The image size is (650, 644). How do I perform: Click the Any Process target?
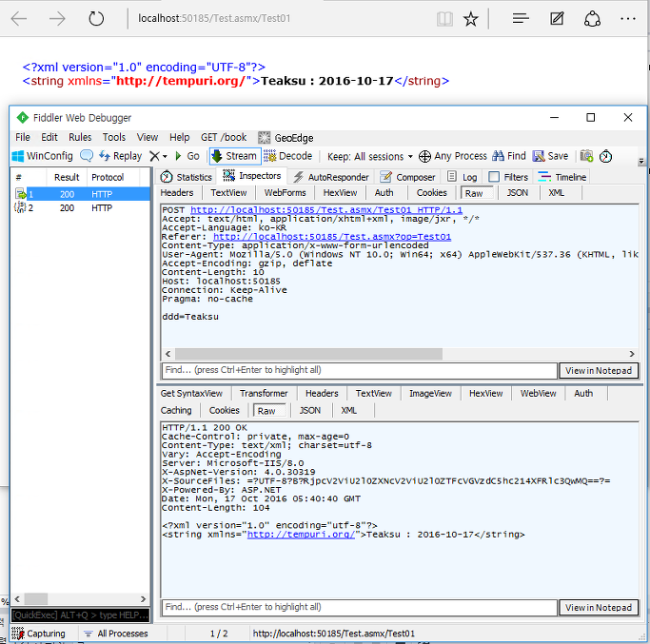click(x=453, y=156)
